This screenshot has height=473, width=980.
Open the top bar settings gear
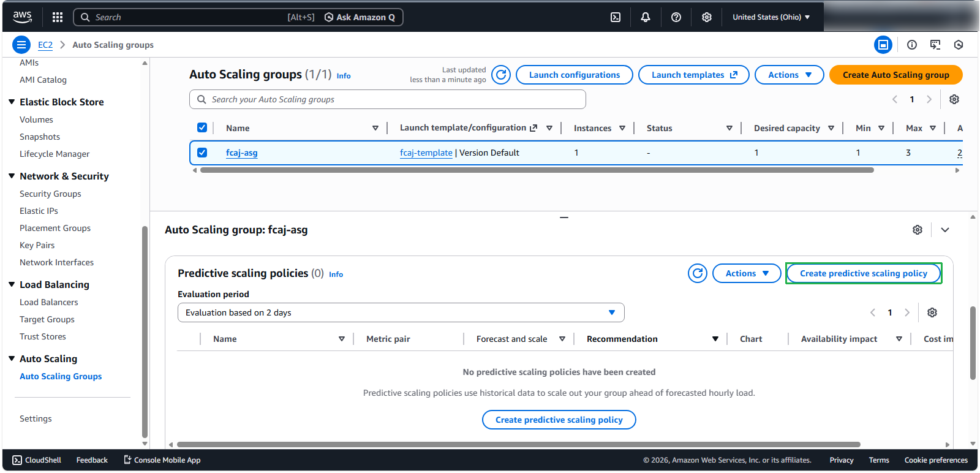click(707, 17)
